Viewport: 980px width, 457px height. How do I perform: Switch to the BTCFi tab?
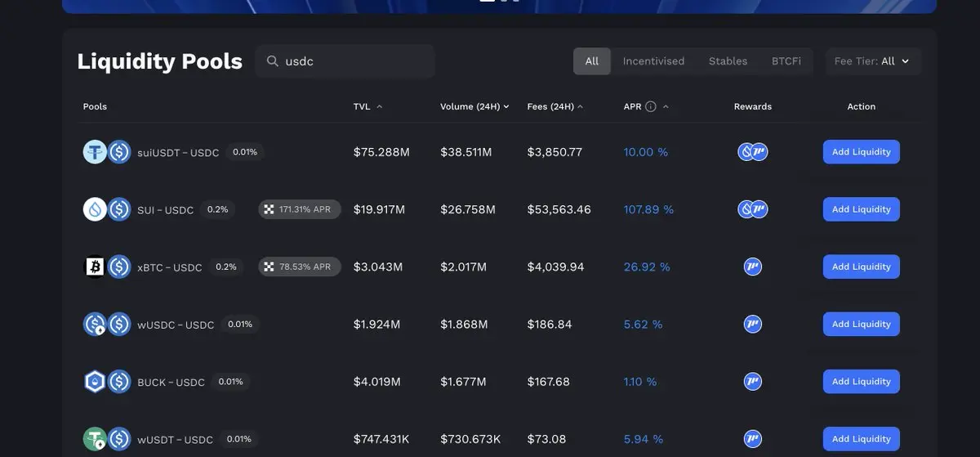tap(786, 61)
